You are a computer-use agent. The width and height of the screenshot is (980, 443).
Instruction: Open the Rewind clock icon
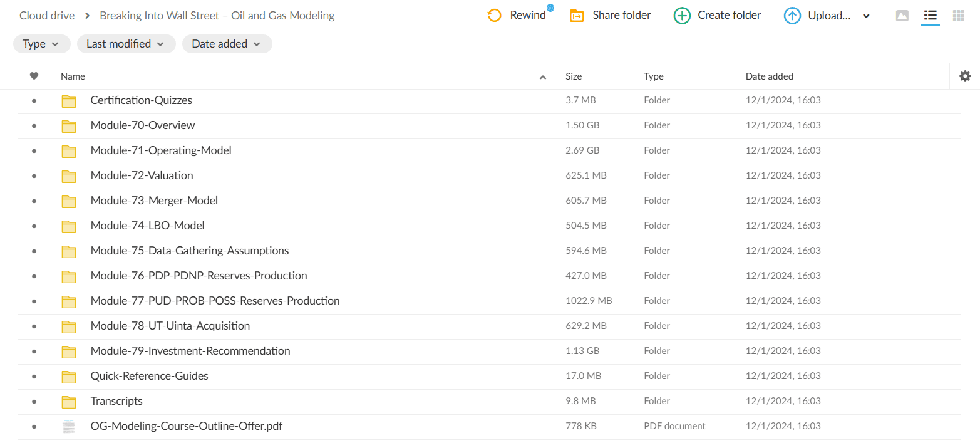point(494,16)
